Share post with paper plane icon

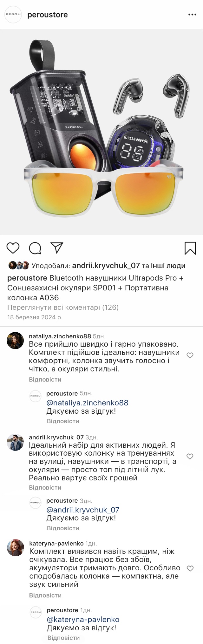tap(57, 248)
